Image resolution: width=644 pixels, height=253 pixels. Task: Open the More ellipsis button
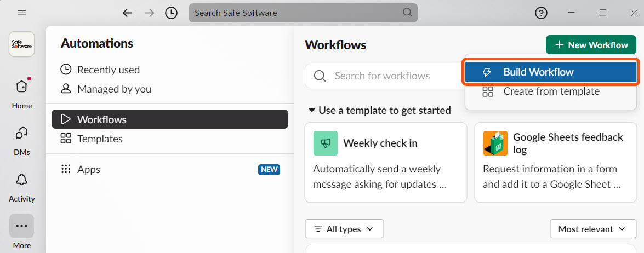[x=22, y=226]
